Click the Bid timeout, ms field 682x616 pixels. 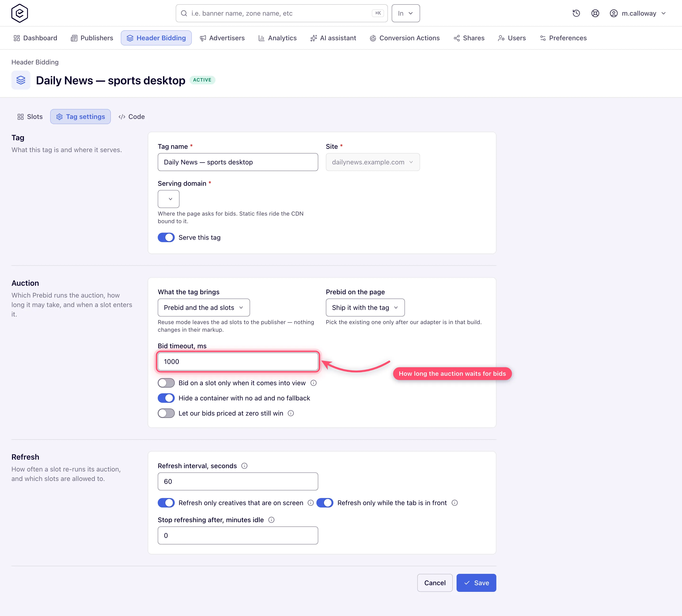[238, 362]
